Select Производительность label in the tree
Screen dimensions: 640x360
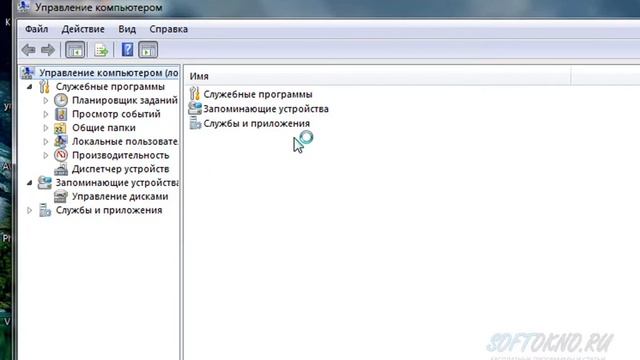tap(120, 155)
